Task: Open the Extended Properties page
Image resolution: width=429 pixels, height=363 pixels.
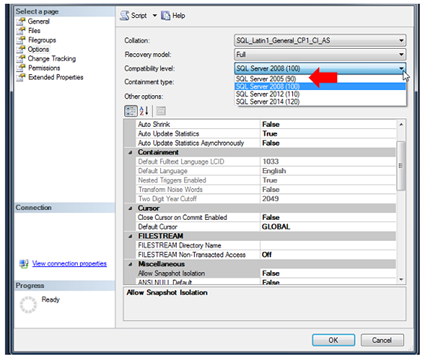Action: [56, 77]
